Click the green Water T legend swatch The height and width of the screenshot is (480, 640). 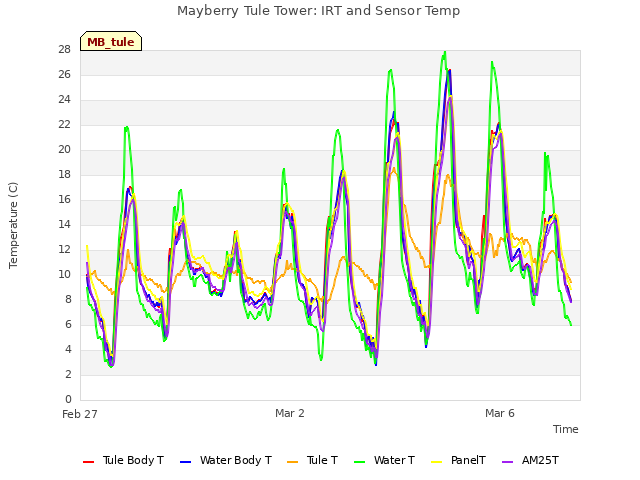(x=360, y=462)
